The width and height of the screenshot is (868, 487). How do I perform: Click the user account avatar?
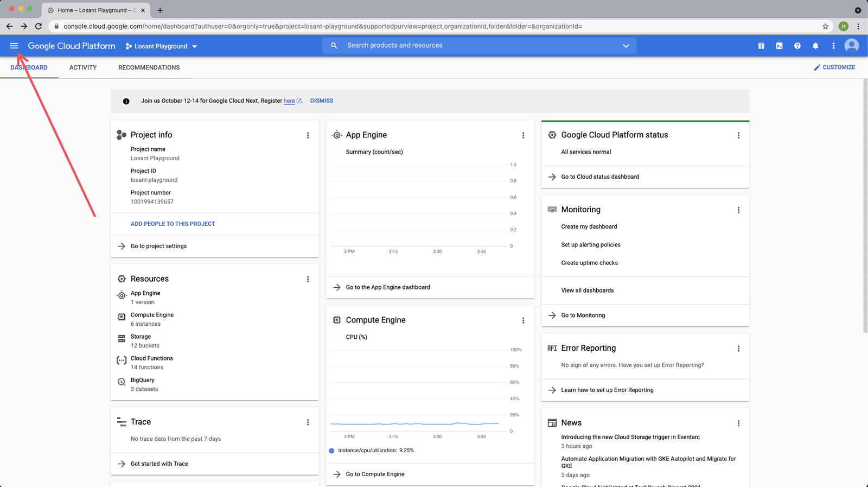click(x=852, y=46)
